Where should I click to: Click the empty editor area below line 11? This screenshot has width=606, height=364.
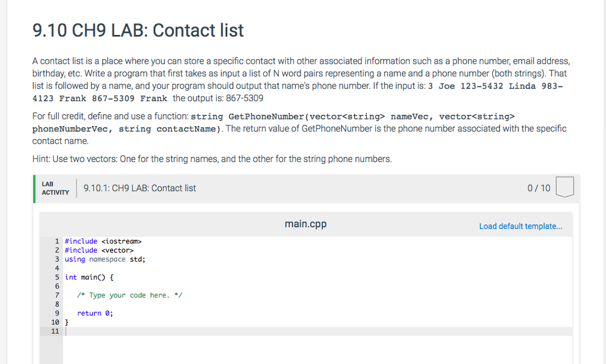296,346
